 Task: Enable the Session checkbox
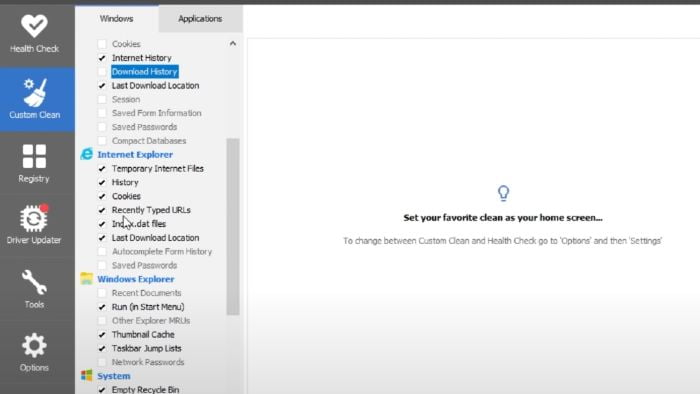102,100
